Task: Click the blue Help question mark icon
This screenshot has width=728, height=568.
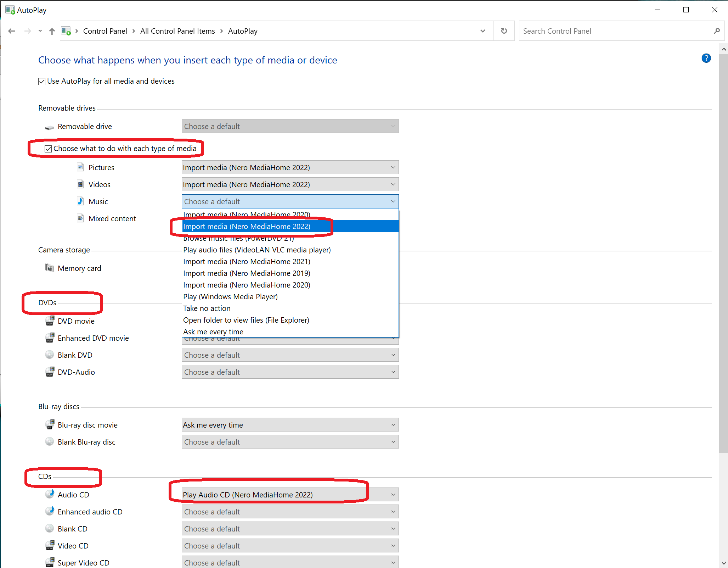Action: (706, 59)
